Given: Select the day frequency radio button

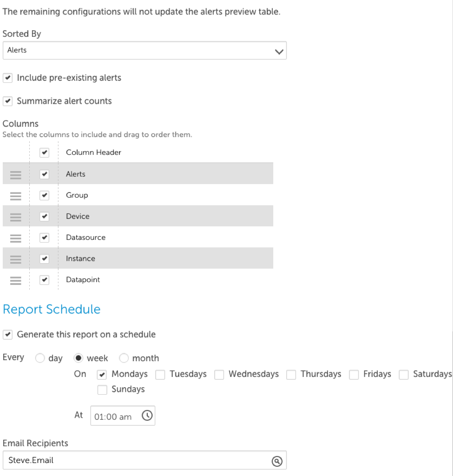Looking at the screenshot, I should [x=40, y=358].
